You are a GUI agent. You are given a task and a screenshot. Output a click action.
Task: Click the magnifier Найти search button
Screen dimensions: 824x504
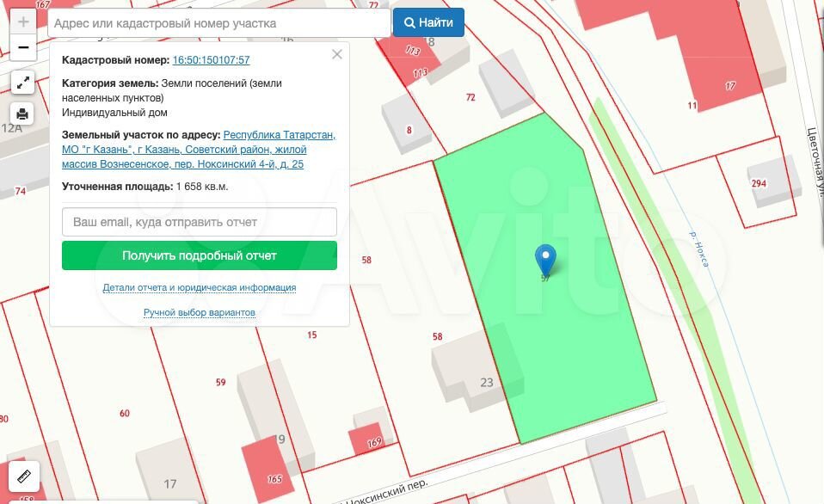point(428,23)
